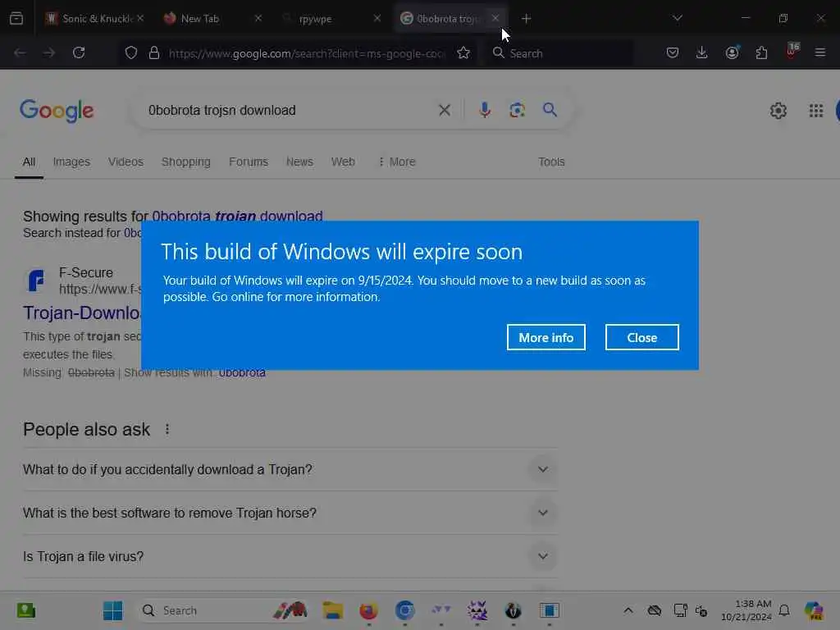Open Google search Tools

pyautogui.click(x=551, y=162)
